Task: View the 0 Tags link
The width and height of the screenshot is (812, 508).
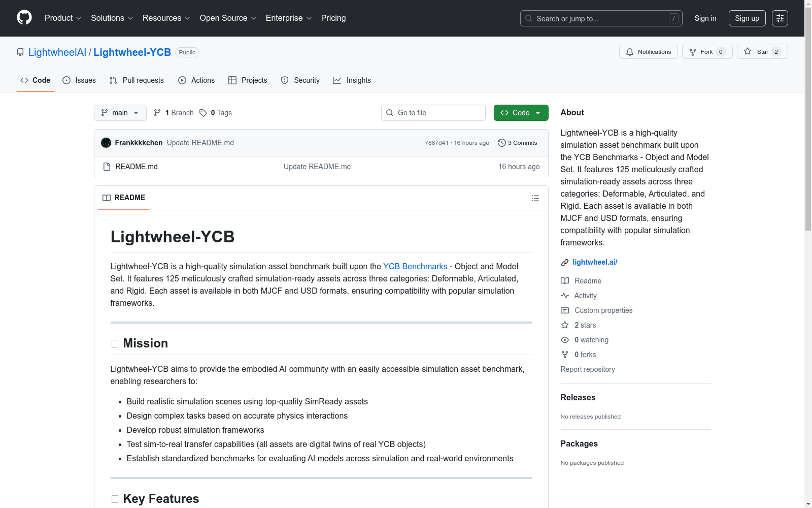Action: point(216,113)
